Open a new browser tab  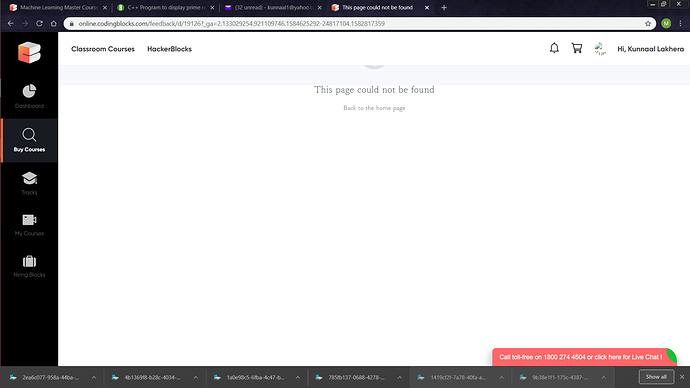(444, 7)
